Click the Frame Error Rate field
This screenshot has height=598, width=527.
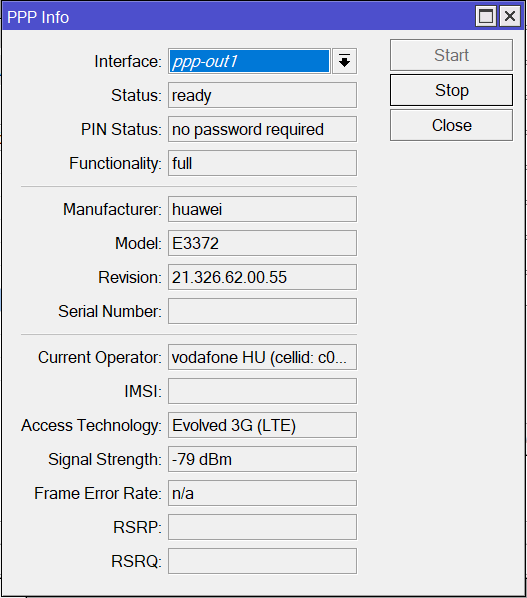(x=262, y=493)
